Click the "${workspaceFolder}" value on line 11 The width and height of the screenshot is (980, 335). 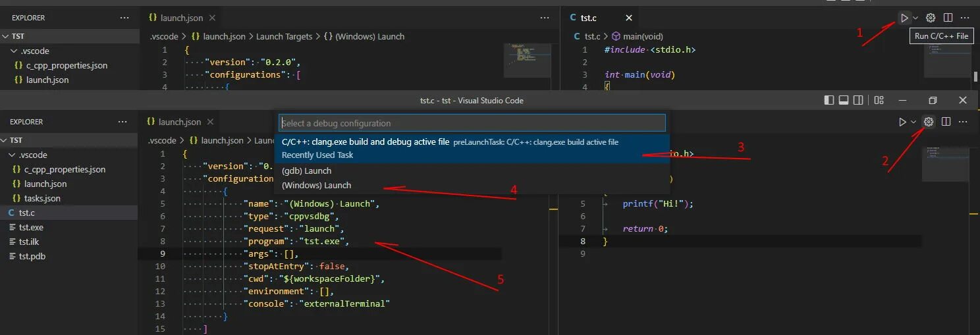pyautogui.click(x=332, y=278)
